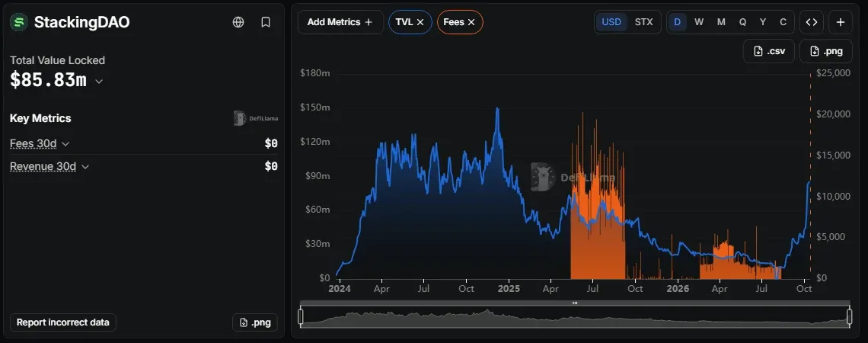
Task: Click the $85.83m TVL value
Action: 48,80
